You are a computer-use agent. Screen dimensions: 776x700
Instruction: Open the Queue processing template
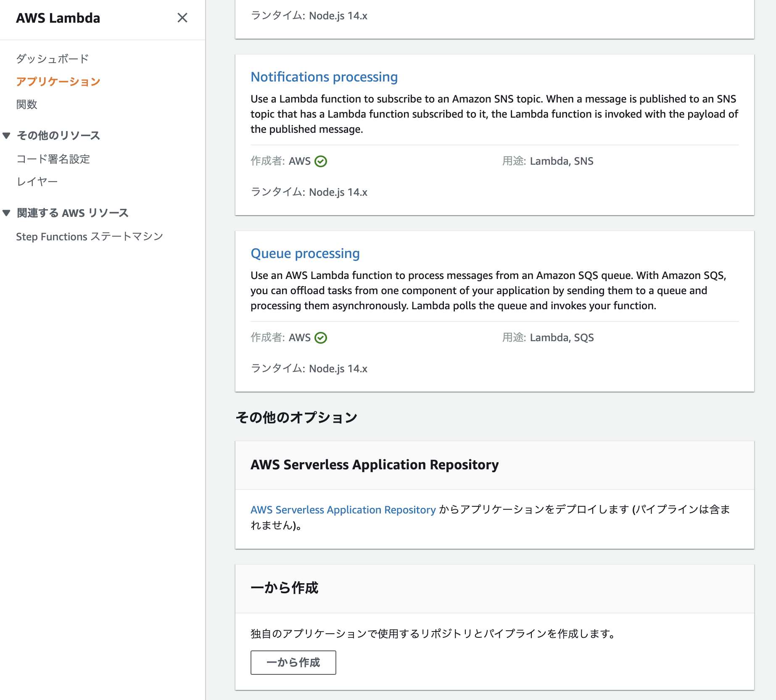[x=305, y=253]
